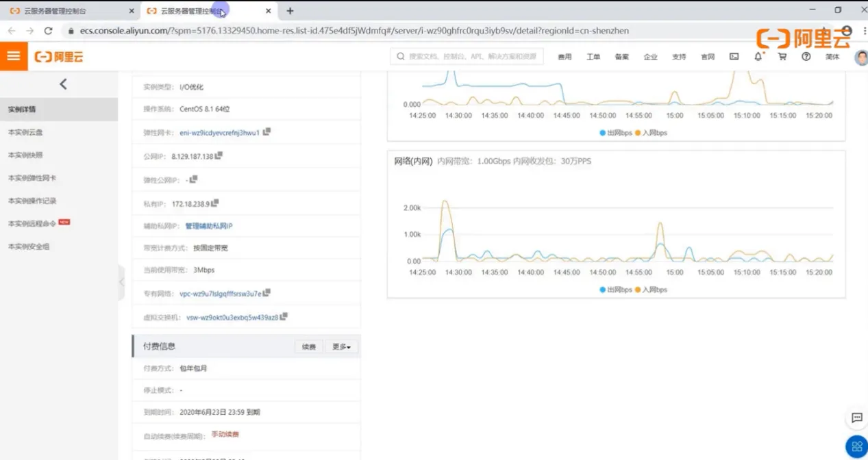Open the orange hamburger menu
868x460 pixels.
(14, 56)
